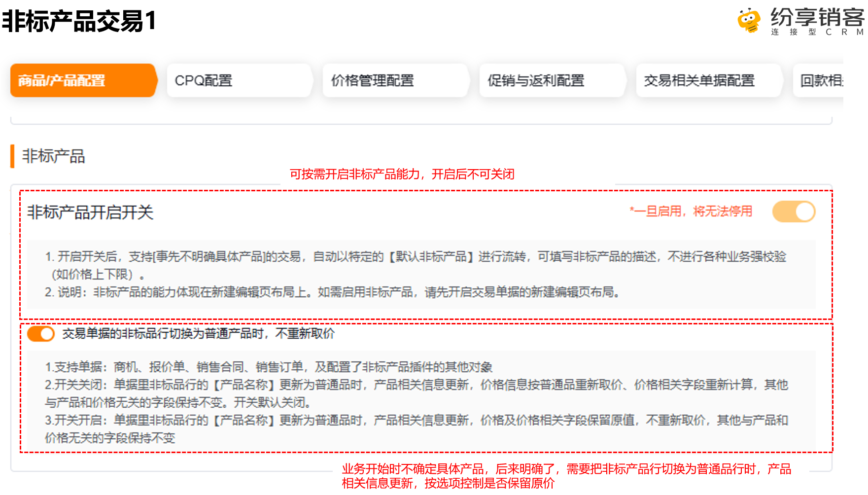868x495 pixels.
Task: Click the 非标产品 section heading
Action: click(x=53, y=156)
